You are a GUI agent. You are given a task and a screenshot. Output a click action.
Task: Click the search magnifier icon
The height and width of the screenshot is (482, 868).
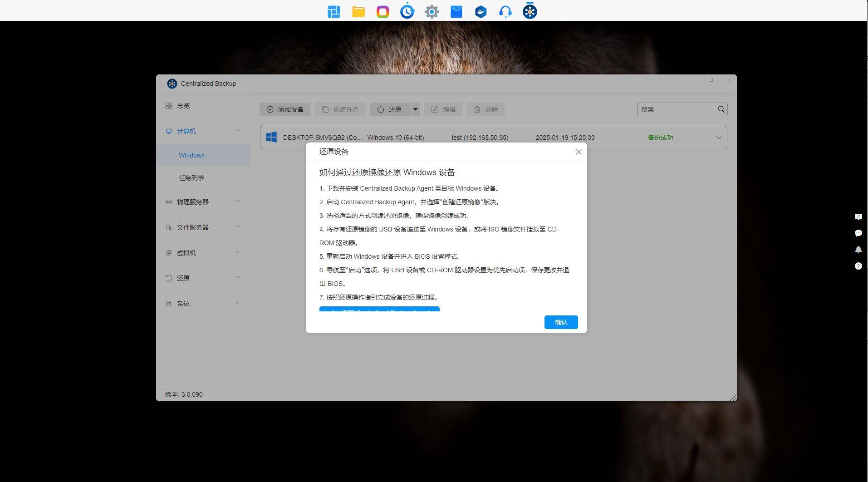click(721, 109)
